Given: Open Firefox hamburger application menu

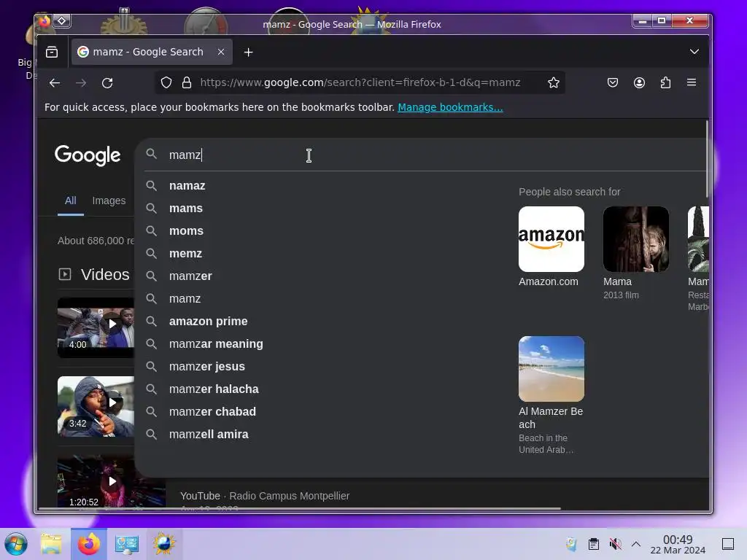Looking at the screenshot, I should click(692, 82).
